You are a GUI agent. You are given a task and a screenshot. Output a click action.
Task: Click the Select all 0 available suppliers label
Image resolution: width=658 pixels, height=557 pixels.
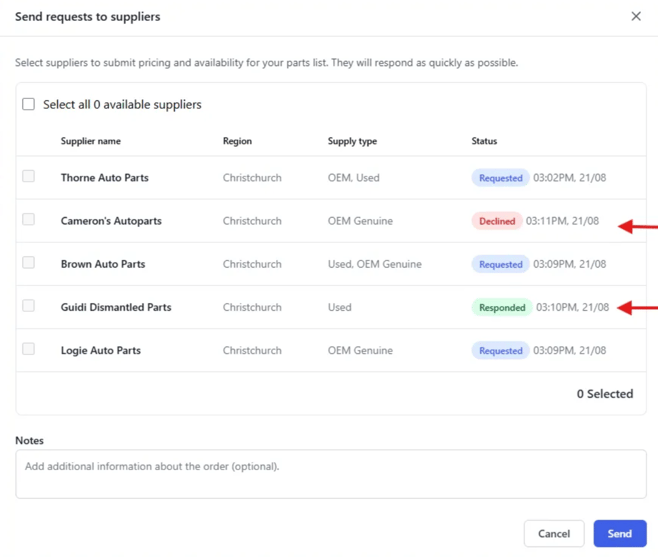pos(122,105)
